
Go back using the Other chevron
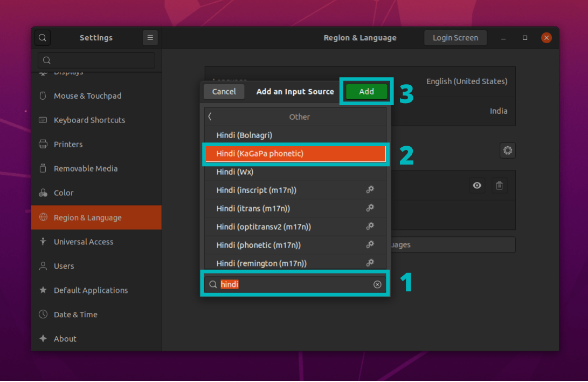pos(210,117)
